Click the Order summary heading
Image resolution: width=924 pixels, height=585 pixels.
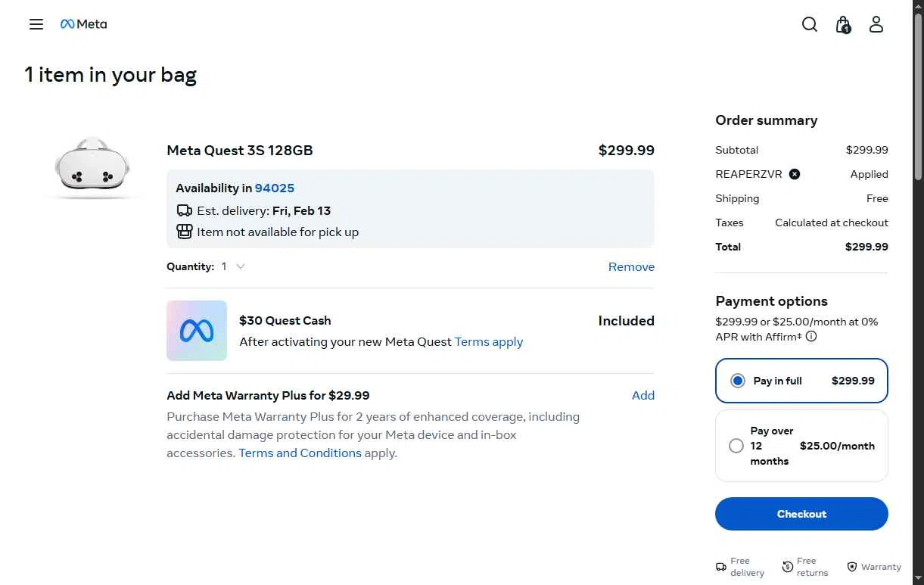[x=767, y=120]
